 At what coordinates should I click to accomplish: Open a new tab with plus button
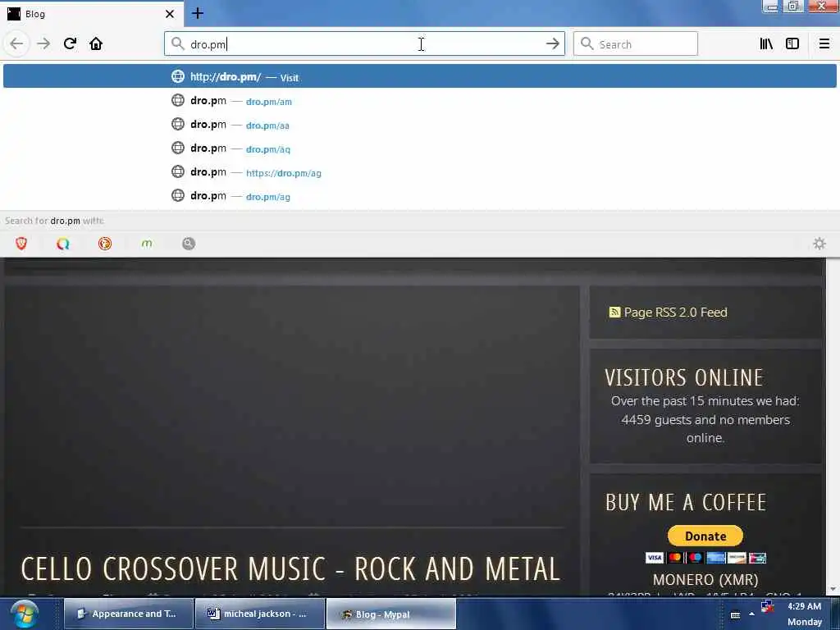(x=198, y=13)
